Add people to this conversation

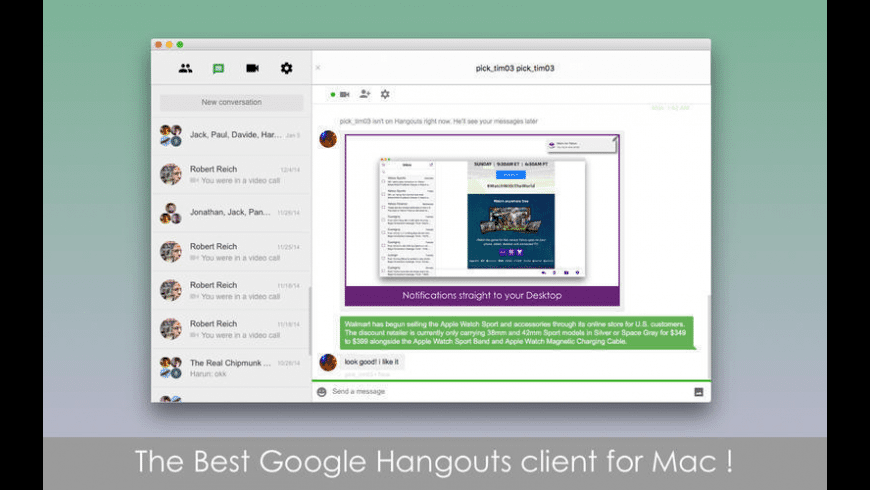pyautogui.click(x=365, y=94)
